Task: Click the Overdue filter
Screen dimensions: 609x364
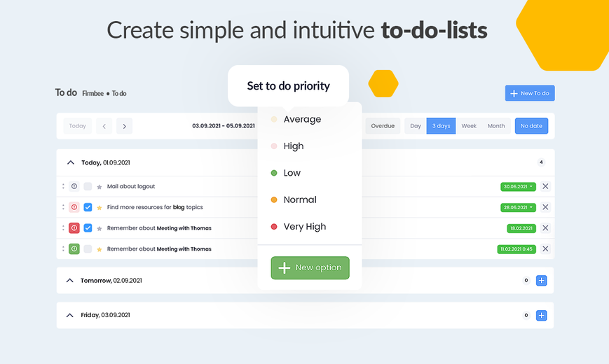Action: 383,126
